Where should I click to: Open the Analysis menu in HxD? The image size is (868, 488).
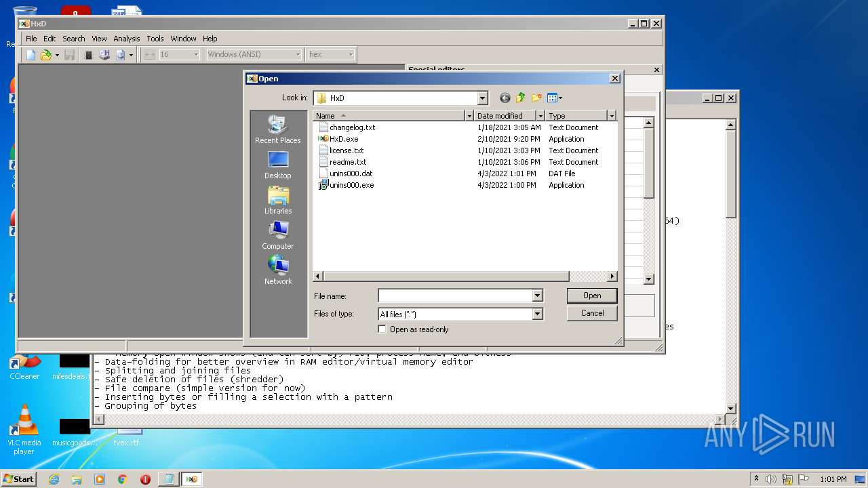(x=127, y=39)
